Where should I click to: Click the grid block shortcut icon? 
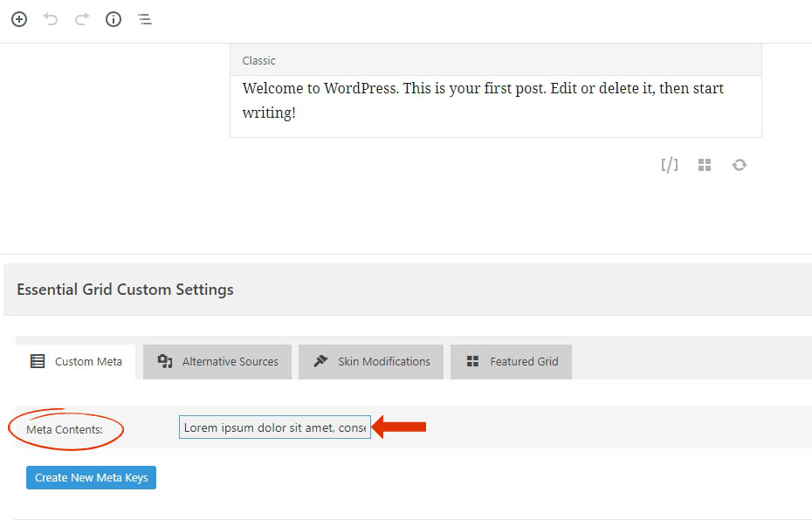tap(705, 165)
